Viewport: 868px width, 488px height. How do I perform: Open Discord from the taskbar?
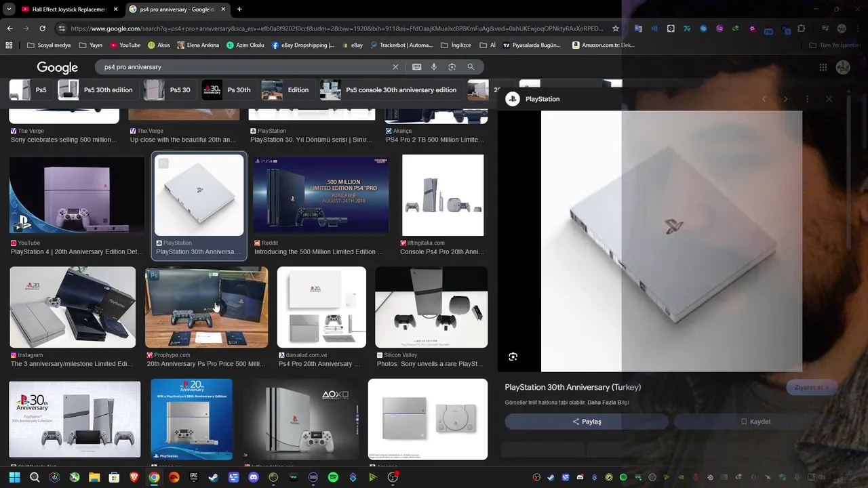click(x=254, y=477)
